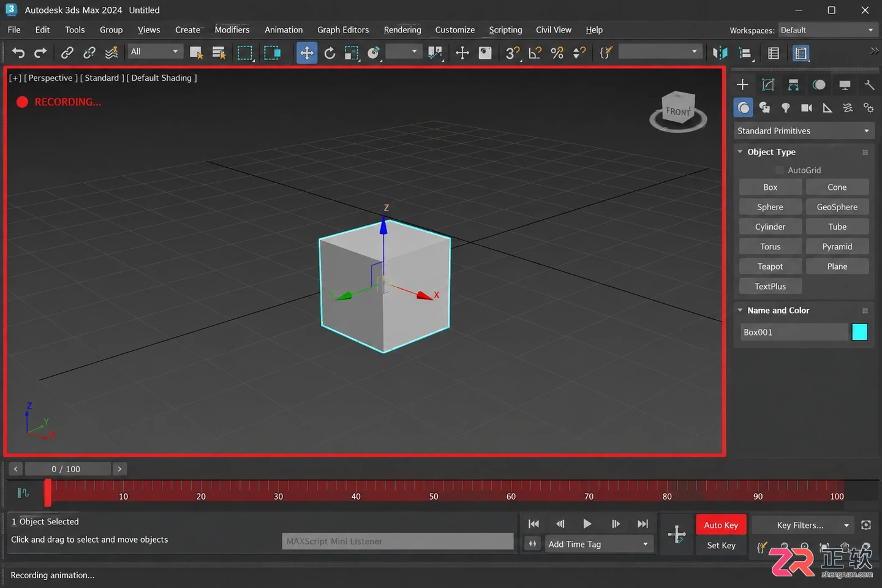
Task: Click Edit Named Selection Sets icon
Action: tap(606, 53)
